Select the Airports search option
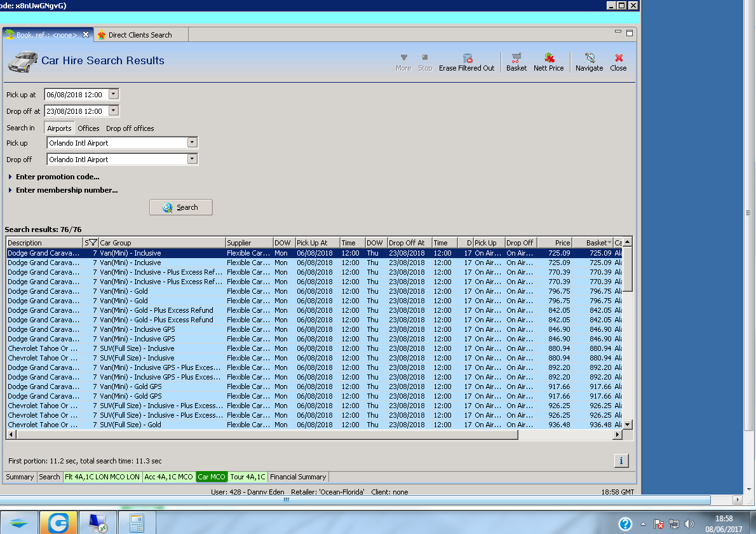The width and height of the screenshot is (756, 534). (x=59, y=128)
